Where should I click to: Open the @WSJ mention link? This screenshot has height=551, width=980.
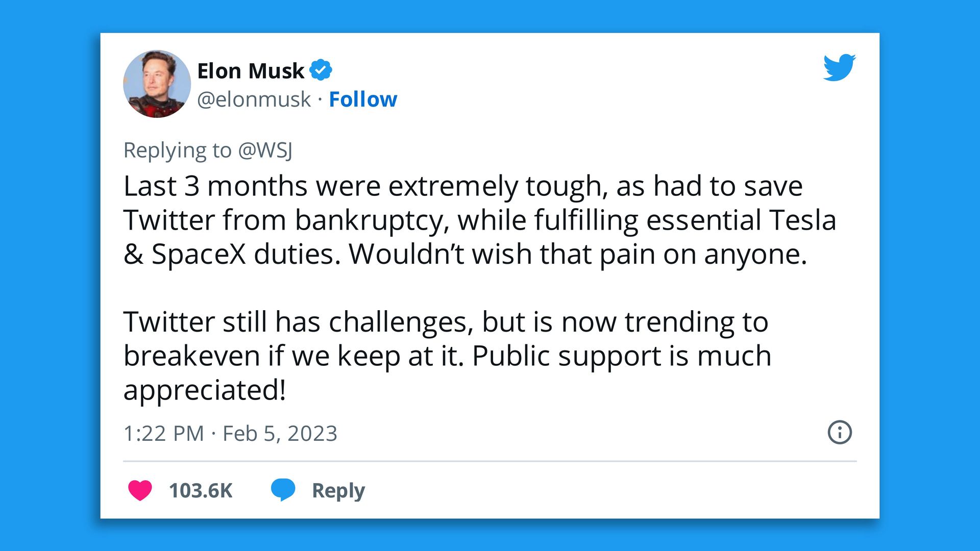coord(265,151)
